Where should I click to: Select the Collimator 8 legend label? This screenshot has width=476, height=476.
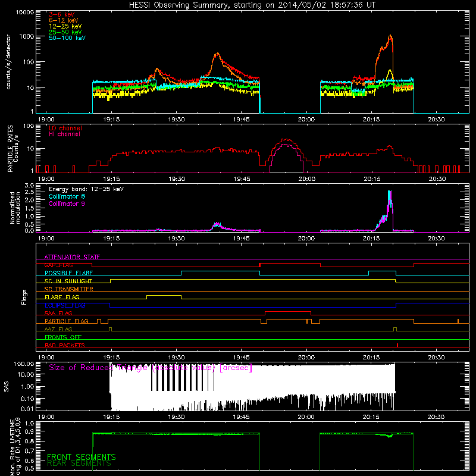click(67, 196)
